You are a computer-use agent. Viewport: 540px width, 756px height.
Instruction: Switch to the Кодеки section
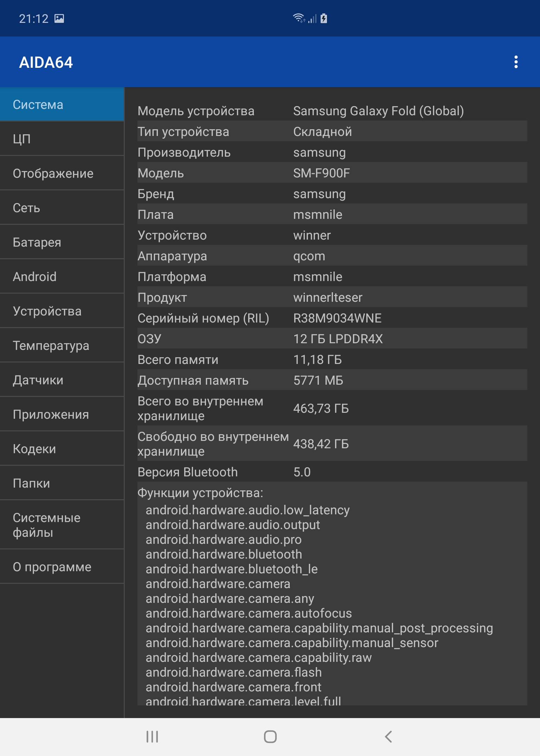click(62, 449)
